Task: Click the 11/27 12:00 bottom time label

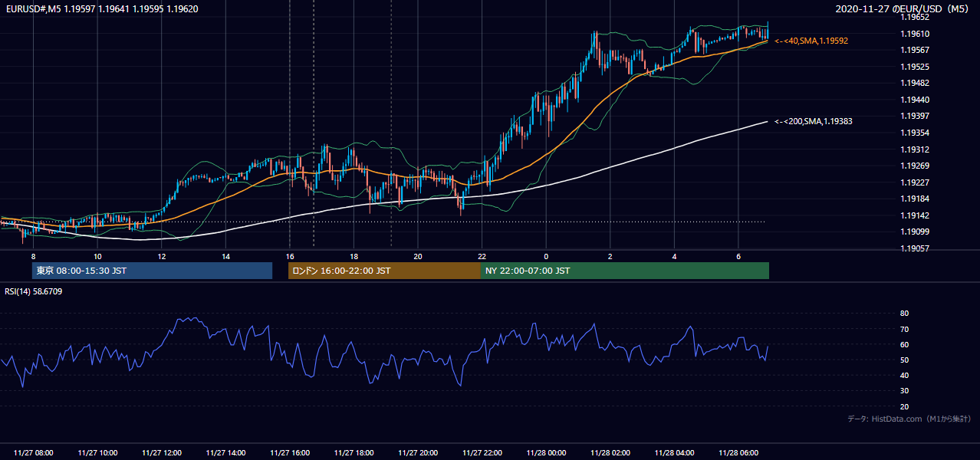Action: pos(162,453)
